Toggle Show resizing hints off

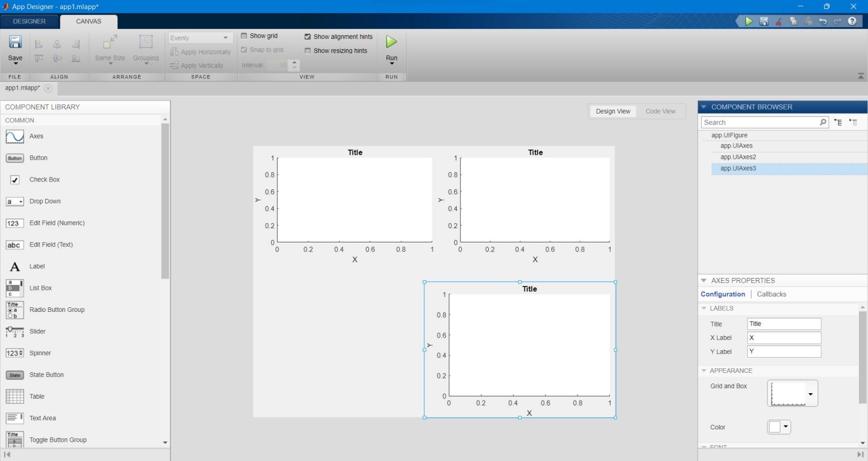tap(308, 50)
